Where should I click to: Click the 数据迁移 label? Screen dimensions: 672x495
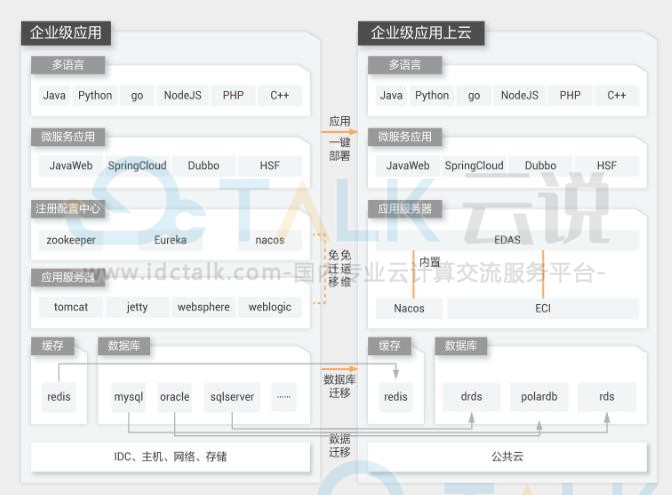coord(339,445)
